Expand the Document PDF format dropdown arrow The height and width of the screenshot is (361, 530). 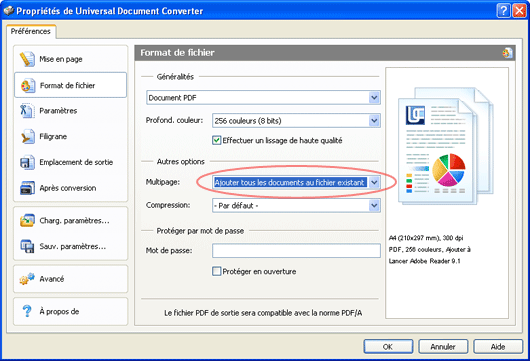(x=374, y=98)
